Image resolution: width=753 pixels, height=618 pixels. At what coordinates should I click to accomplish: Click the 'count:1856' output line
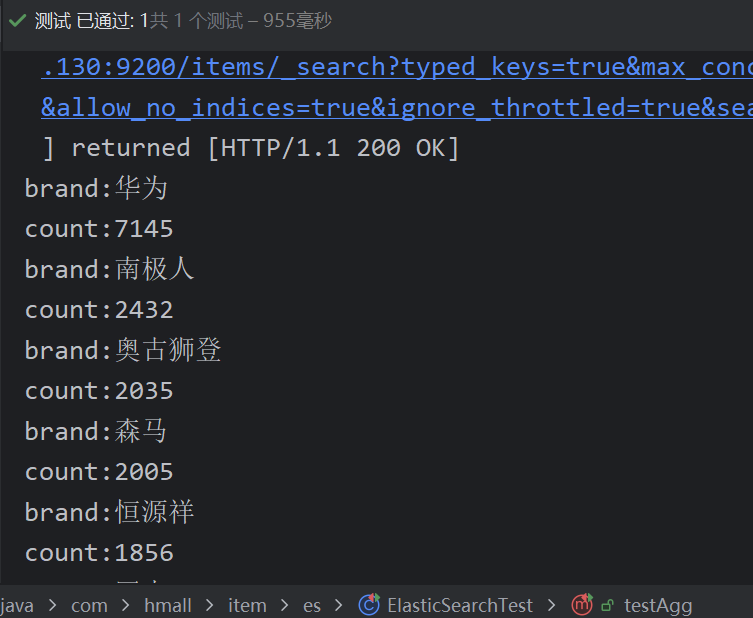[99, 553]
